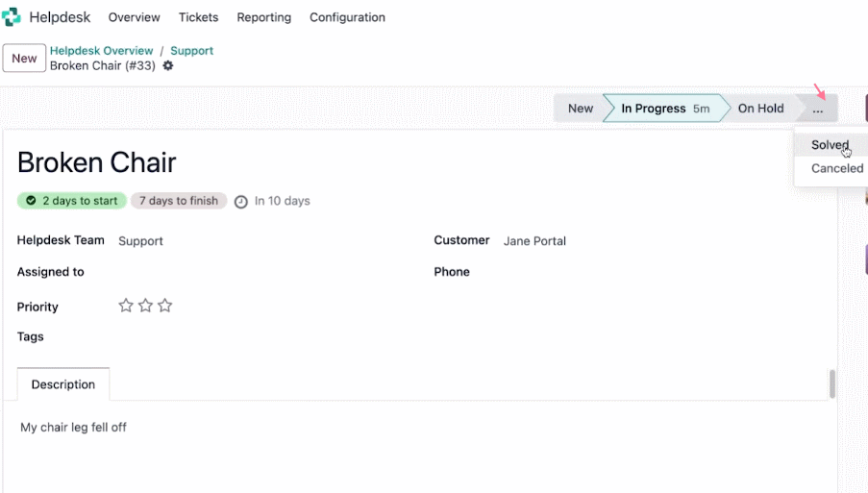Set priority to the second star
This screenshot has height=493, width=868.
(x=145, y=306)
